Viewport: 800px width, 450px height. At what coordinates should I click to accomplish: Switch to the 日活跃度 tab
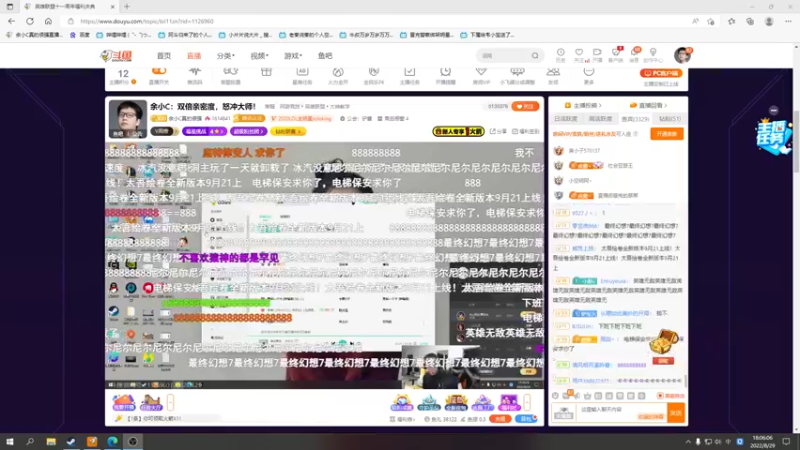pos(566,118)
